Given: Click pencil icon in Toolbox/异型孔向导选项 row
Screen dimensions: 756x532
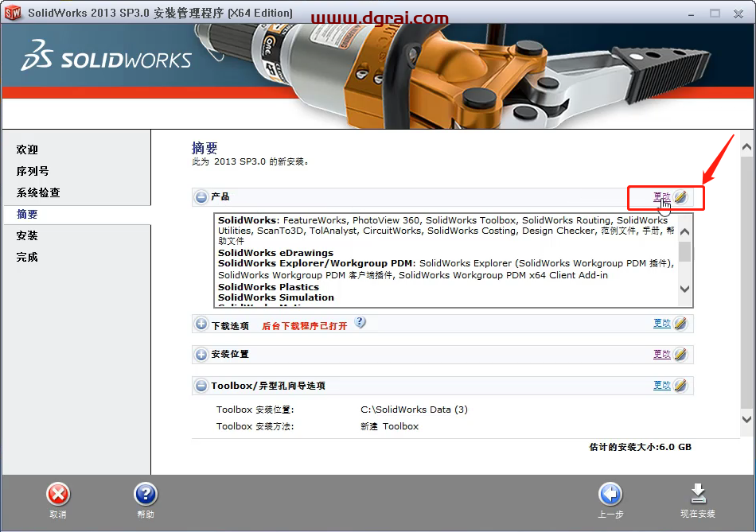Looking at the screenshot, I should coord(680,386).
